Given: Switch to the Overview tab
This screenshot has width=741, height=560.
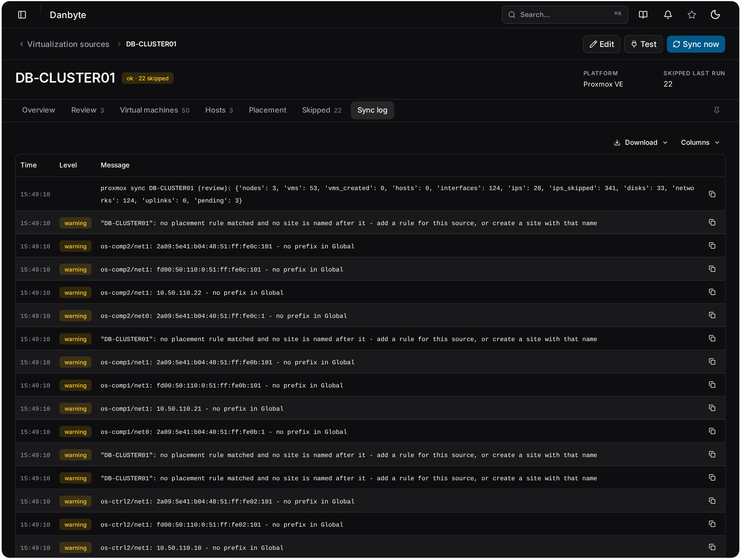Looking at the screenshot, I should 38,110.
